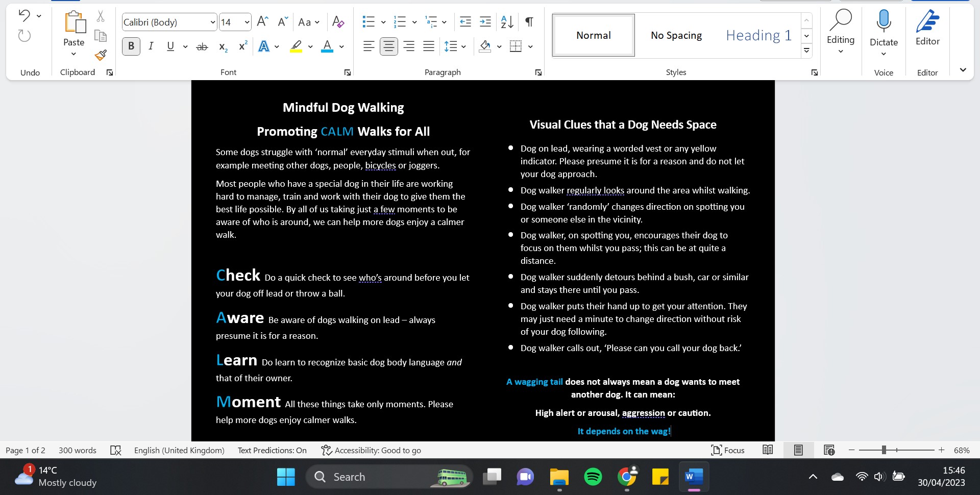
Task: Switch to Print Layout view
Action: pyautogui.click(x=798, y=450)
